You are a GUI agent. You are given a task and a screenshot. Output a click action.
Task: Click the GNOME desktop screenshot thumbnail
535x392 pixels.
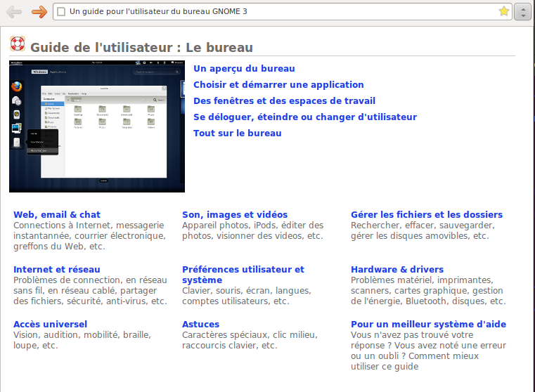click(x=97, y=126)
